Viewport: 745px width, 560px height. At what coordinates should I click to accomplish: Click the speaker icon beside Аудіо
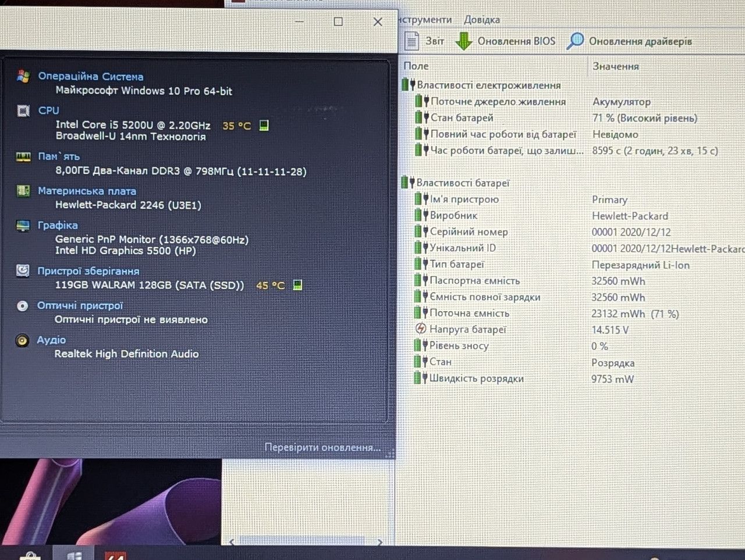pos(22,340)
